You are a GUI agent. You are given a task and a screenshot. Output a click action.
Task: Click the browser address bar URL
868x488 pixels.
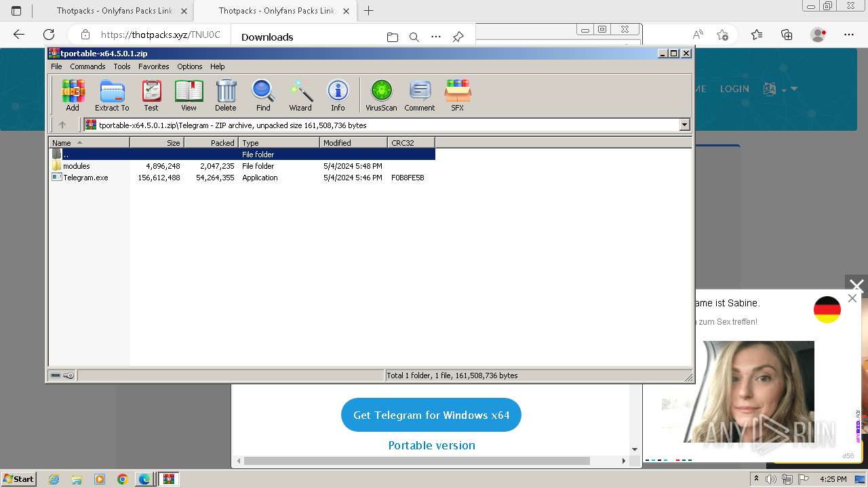tap(160, 35)
